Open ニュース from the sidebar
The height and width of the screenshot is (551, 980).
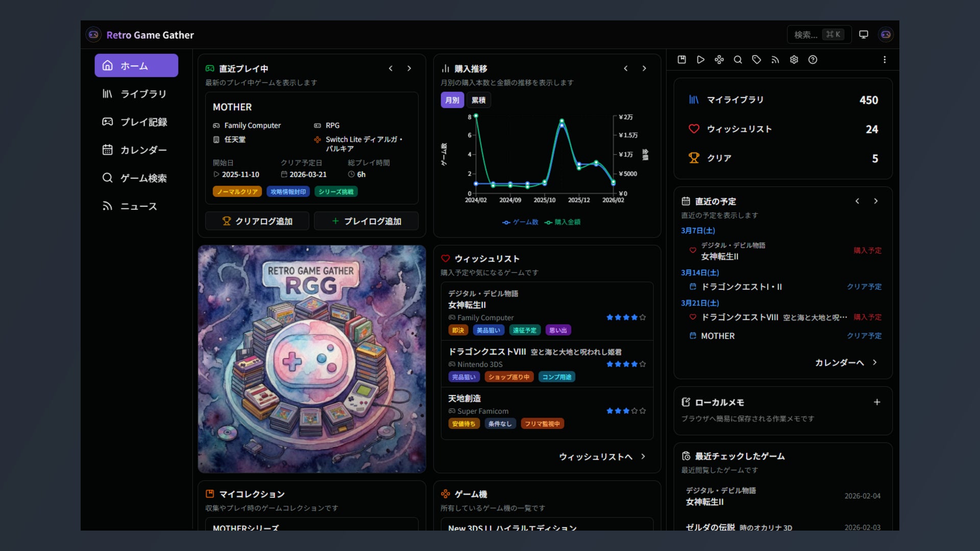tap(136, 206)
